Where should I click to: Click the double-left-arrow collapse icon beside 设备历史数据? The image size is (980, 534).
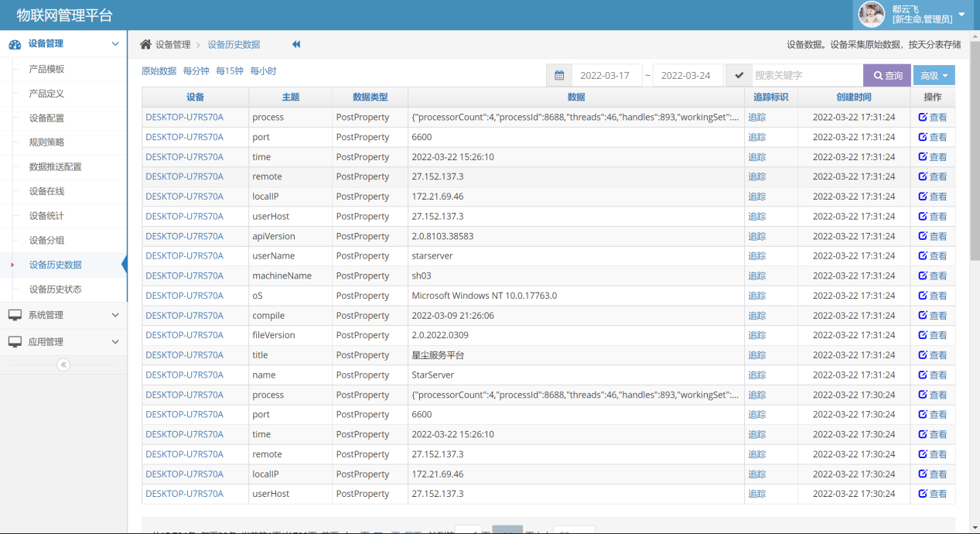point(296,44)
